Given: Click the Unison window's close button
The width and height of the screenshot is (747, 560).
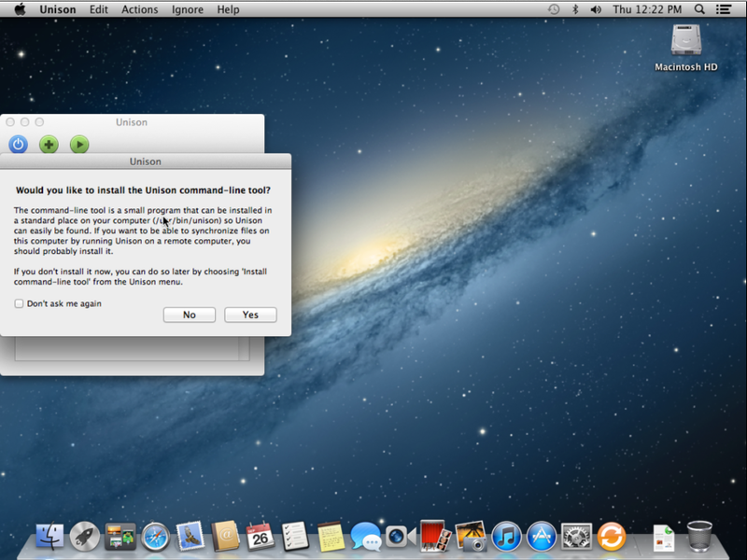Looking at the screenshot, I should (x=10, y=122).
